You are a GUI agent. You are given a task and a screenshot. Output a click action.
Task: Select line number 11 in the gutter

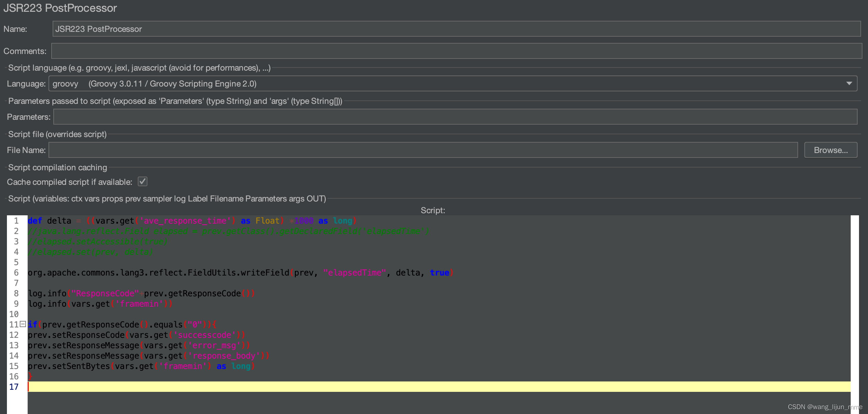click(x=14, y=324)
